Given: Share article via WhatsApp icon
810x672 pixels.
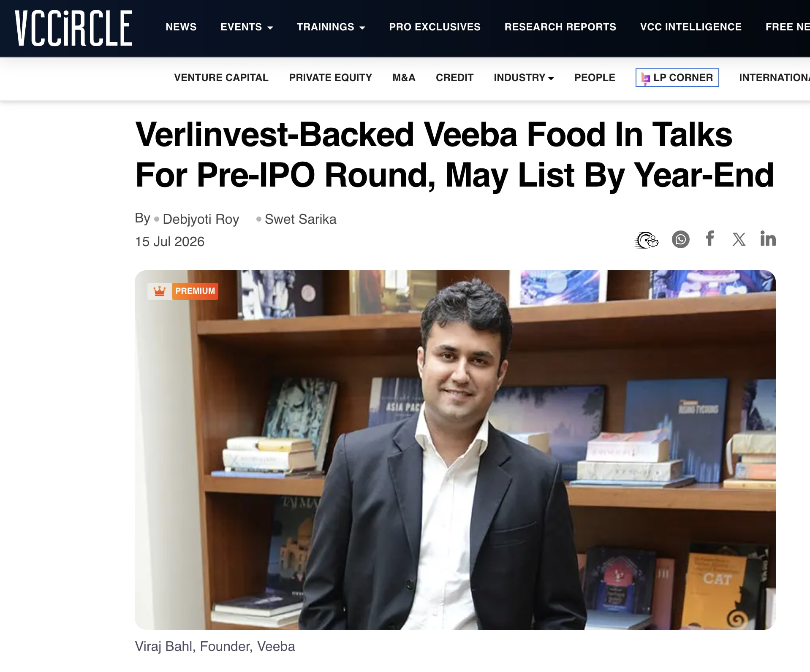Looking at the screenshot, I should (x=680, y=239).
